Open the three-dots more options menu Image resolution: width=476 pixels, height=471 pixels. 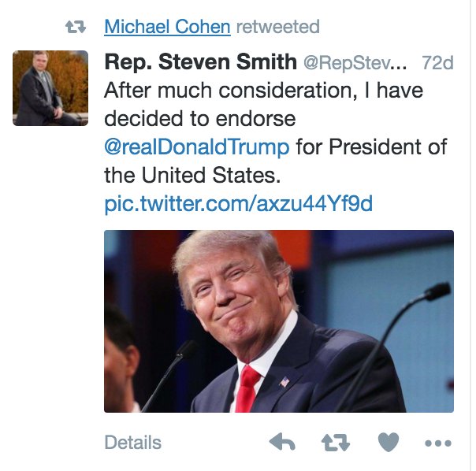(x=438, y=443)
